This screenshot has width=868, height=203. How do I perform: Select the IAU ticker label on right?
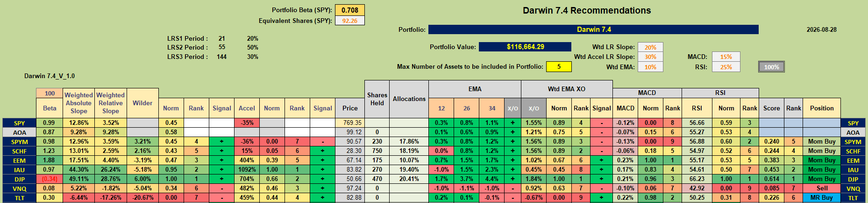(853, 170)
